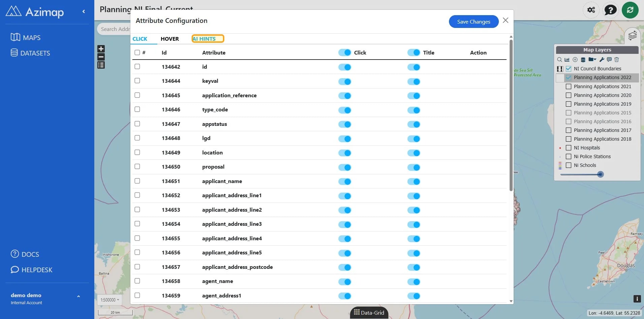Viewport: 644px width, 319px height.
Task: Open DOCS from the sidebar
Action: [25, 254]
